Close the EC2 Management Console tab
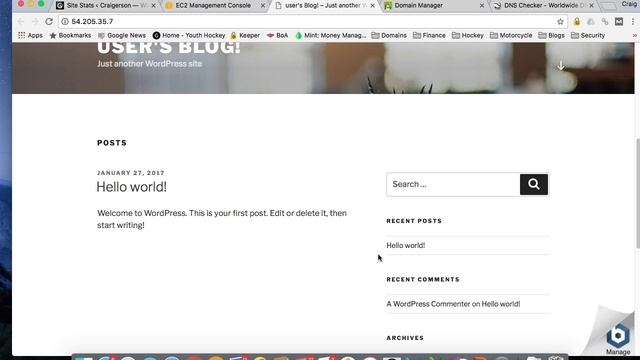 (x=263, y=6)
